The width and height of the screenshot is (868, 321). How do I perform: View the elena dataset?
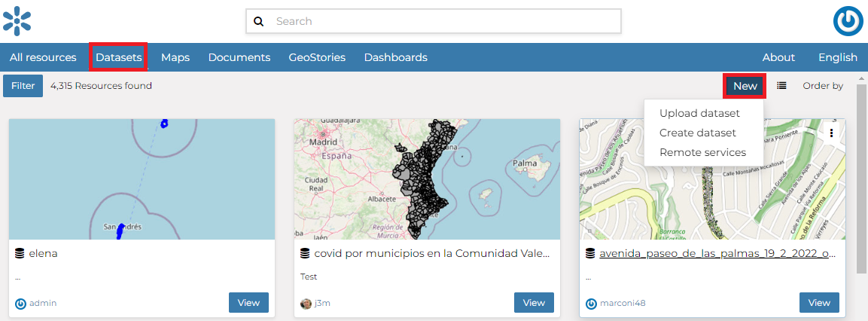click(248, 303)
